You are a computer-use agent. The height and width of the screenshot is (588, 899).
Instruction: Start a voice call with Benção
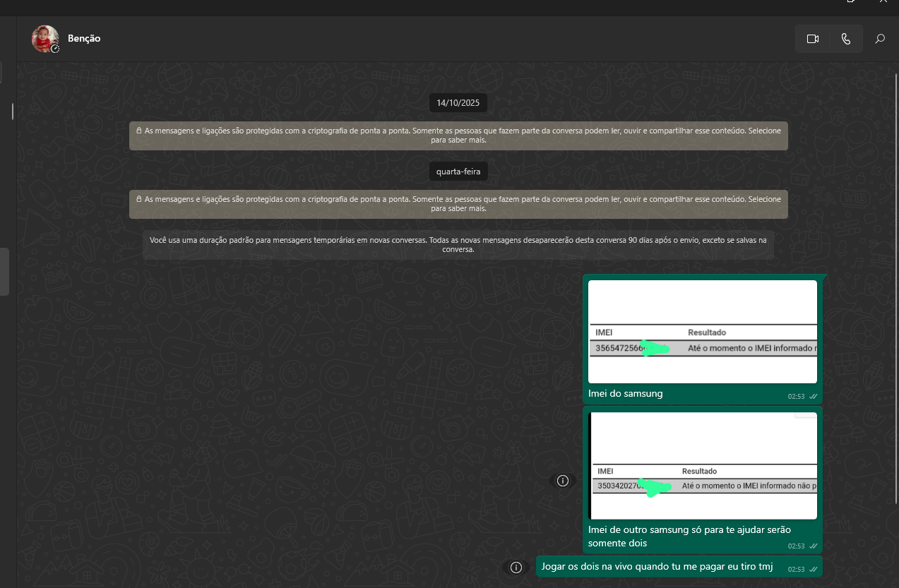coord(845,39)
